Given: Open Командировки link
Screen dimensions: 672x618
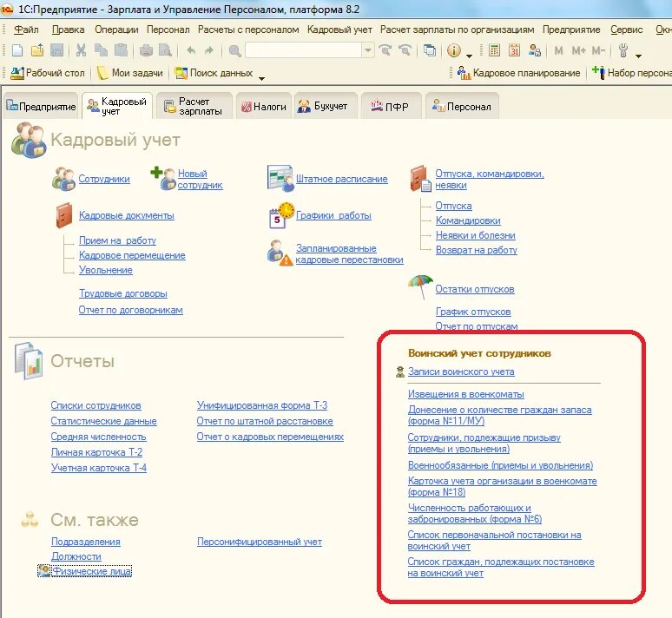Looking at the screenshot, I should coord(468,220).
